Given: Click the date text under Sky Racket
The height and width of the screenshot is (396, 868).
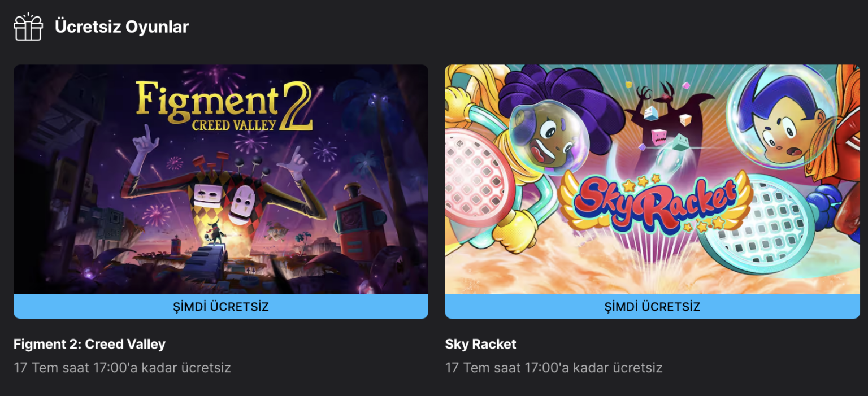Looking at the screenshot, I should pyautogui.click(x=554, y=367).
